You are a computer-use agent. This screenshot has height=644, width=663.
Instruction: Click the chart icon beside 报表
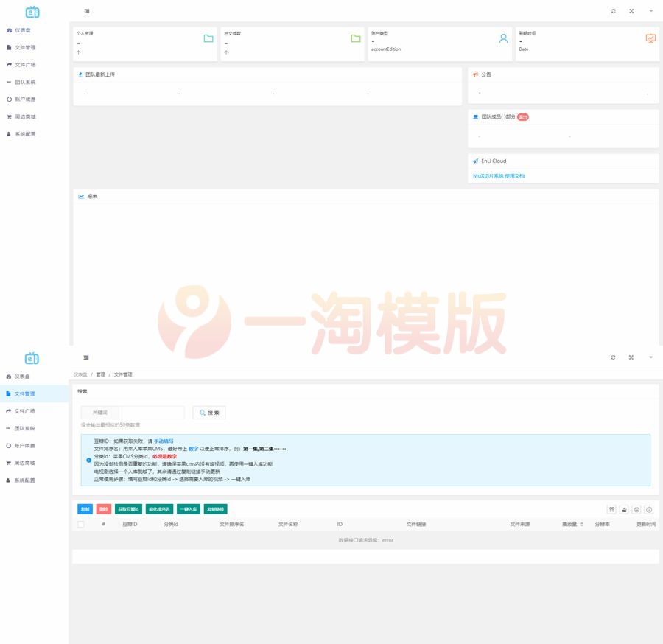pyautogui.click(x=81, y=197)
